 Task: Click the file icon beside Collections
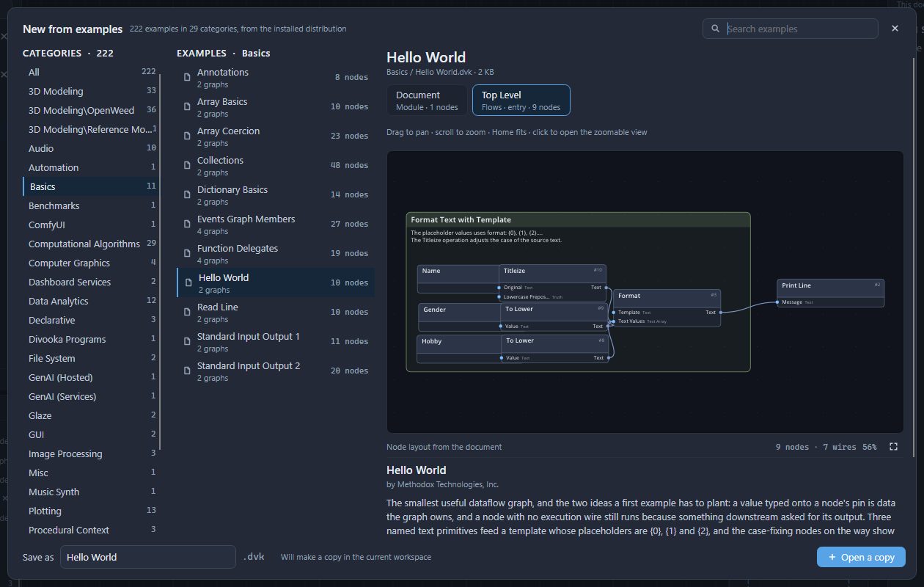[187, 165]
